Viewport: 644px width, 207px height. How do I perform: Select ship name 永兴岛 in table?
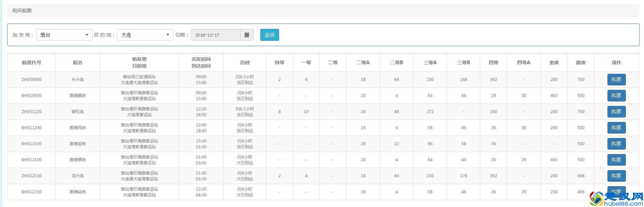(78, 80)
